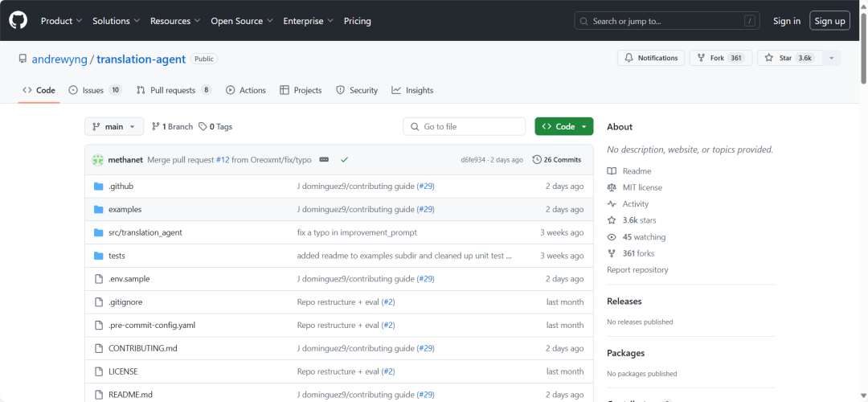Open the Solutions menu dropdown
The width and height of the screenshot is (868, 402).
(x=116, y=21)
